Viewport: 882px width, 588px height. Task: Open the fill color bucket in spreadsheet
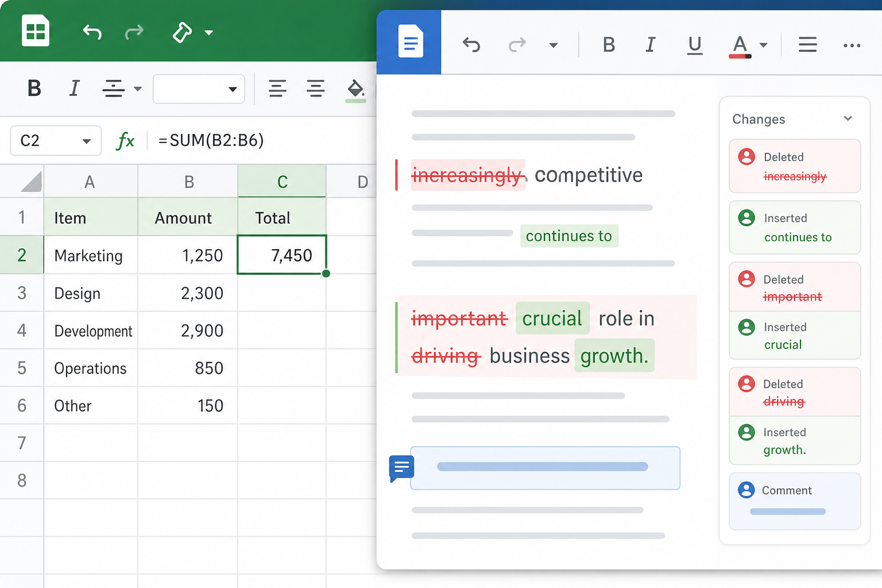[x=355, y=90]
